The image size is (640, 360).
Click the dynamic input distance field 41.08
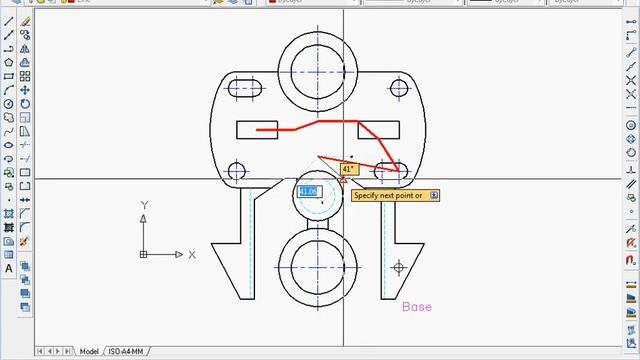[310, 191]
